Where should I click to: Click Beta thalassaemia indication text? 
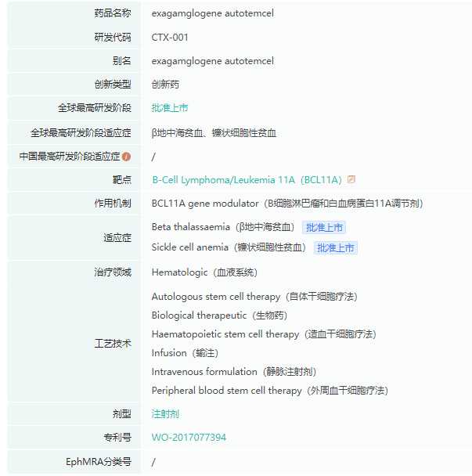(223, 227)
